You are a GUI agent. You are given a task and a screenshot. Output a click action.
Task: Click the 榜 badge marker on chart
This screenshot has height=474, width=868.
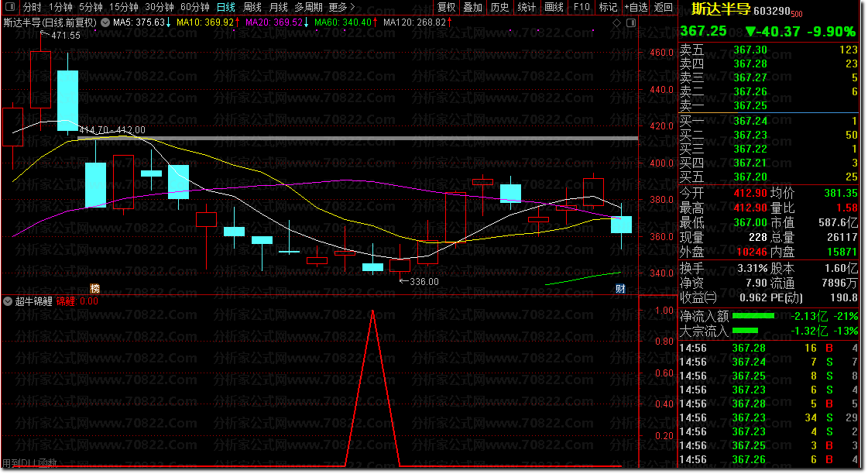coord(94,288)
